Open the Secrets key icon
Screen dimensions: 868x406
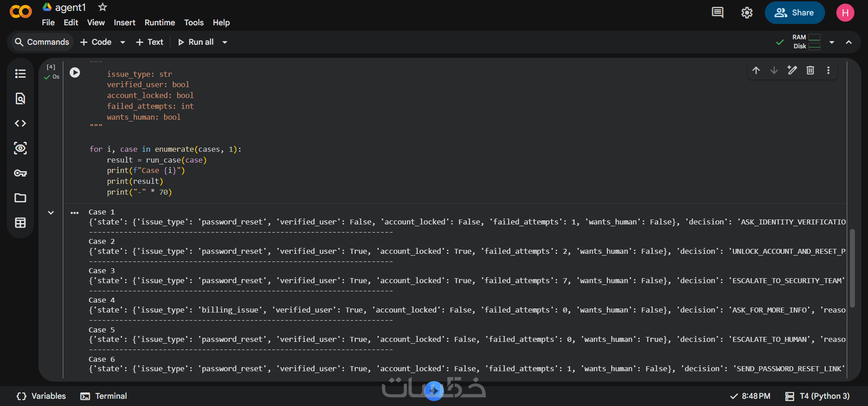tap(20, 173)
